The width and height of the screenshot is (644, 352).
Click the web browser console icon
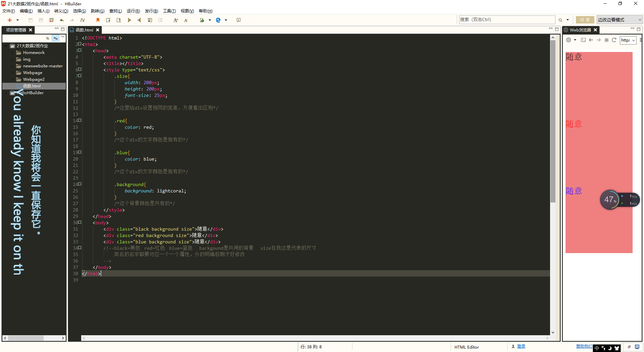pyautogui.click(x=583, y=40)
